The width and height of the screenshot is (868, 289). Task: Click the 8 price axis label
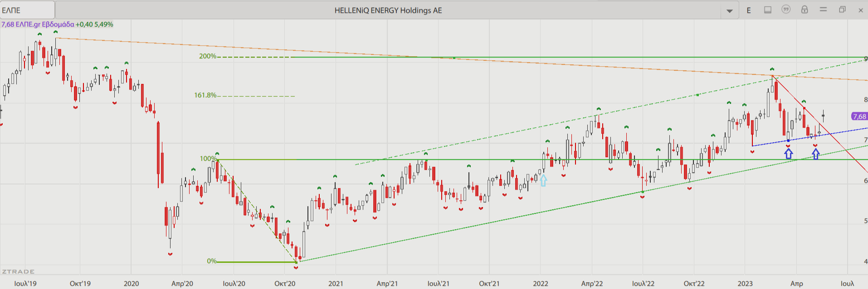pos(866,100)
